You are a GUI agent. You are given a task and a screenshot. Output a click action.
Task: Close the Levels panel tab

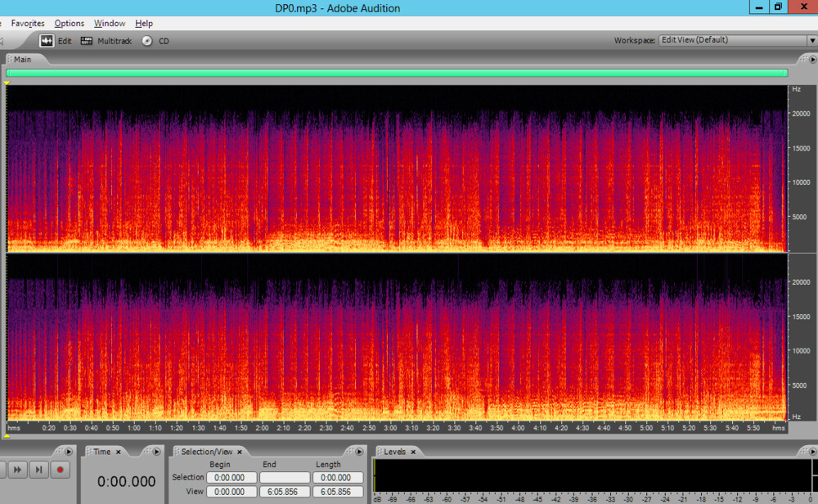click(x=413, y=452)
